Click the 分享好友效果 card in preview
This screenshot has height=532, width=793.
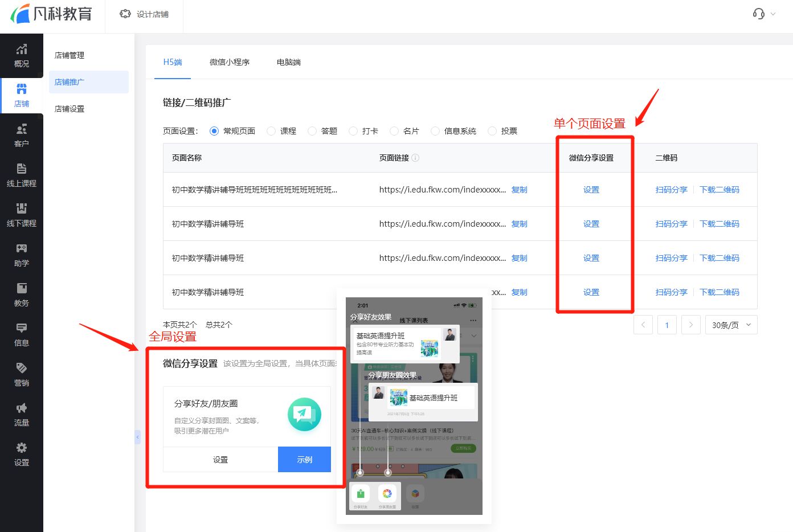pyautogui.click(x=404, y=344)
